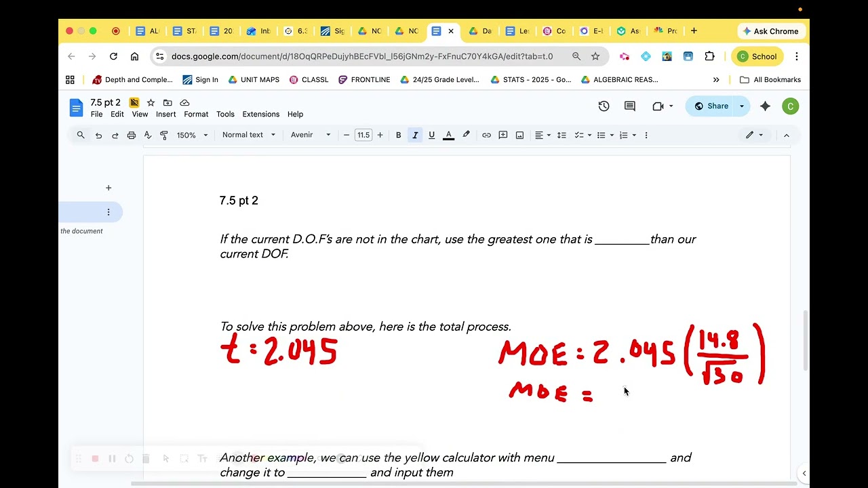Click the Share button

(711, 106)
